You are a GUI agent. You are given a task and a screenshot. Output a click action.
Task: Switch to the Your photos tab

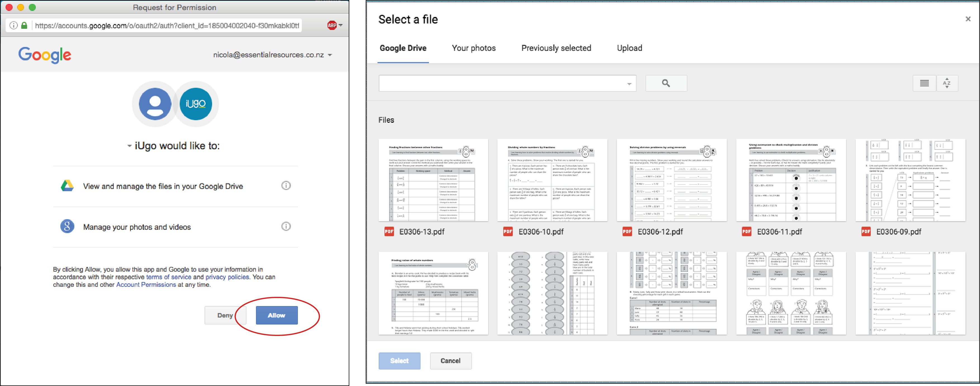click(x=473, y=48)
